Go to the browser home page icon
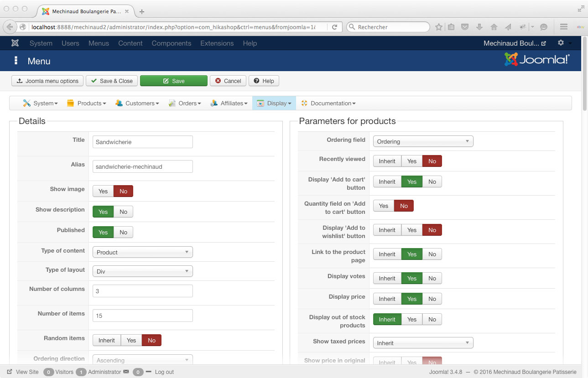The width and height of the screenshot is (588, 378). (x=494, y=27)
